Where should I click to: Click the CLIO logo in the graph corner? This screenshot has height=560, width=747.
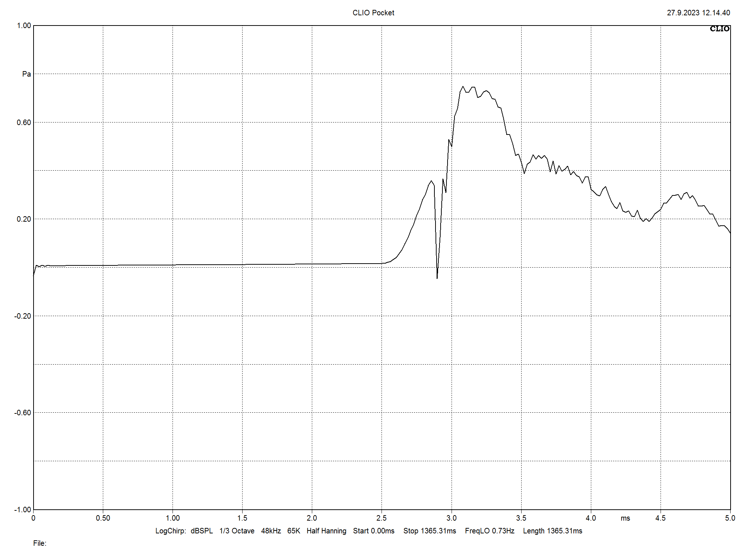(x=719, y=29)
